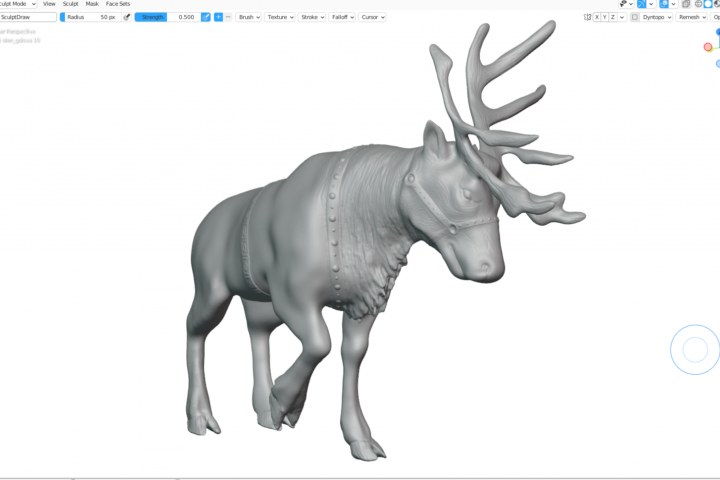Select the add (plus) brush direction
The image size is (720, 480).
click(219, 17)
